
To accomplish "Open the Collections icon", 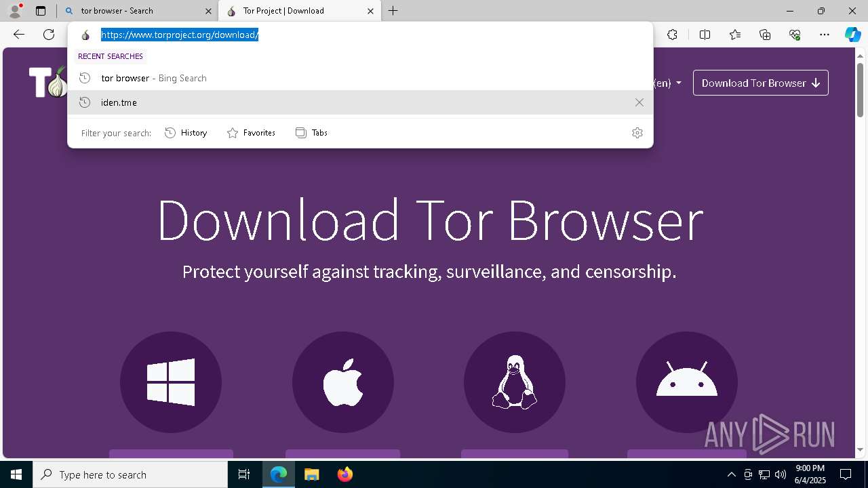I will pyautogui.click(x=765, y=35).
